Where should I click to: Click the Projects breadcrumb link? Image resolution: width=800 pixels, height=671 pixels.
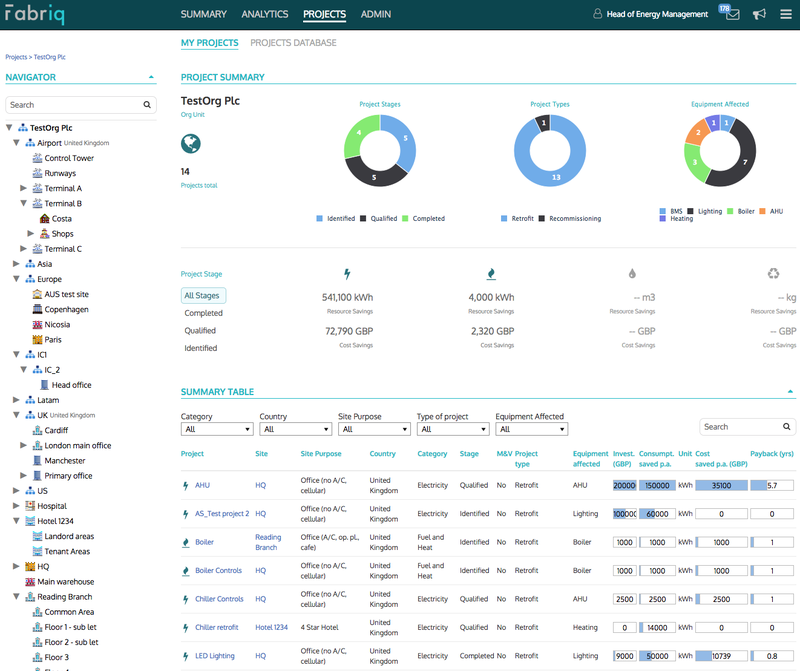16,57
